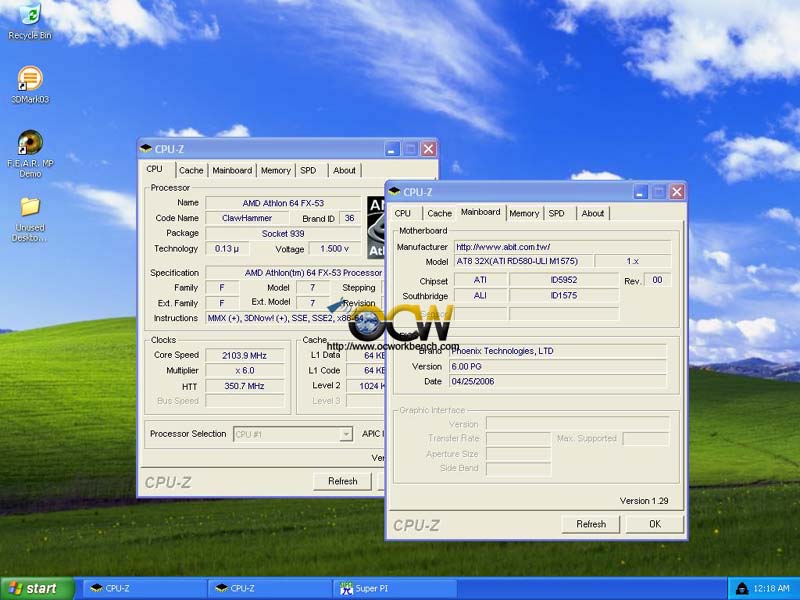Viewport: 800px width, 600px height.
Task: Click the back CPU-Z title bar chip icon
Action: (x=146, y=148)
